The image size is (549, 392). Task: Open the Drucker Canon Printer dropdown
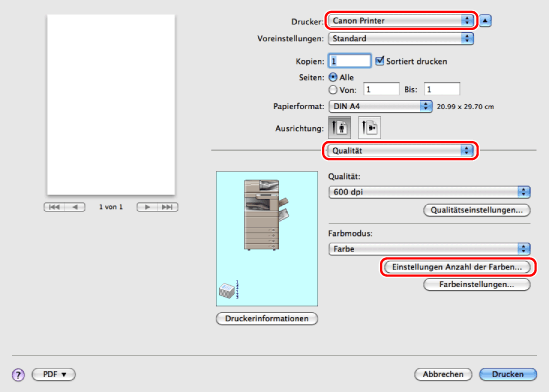click(x=401, y=21)
